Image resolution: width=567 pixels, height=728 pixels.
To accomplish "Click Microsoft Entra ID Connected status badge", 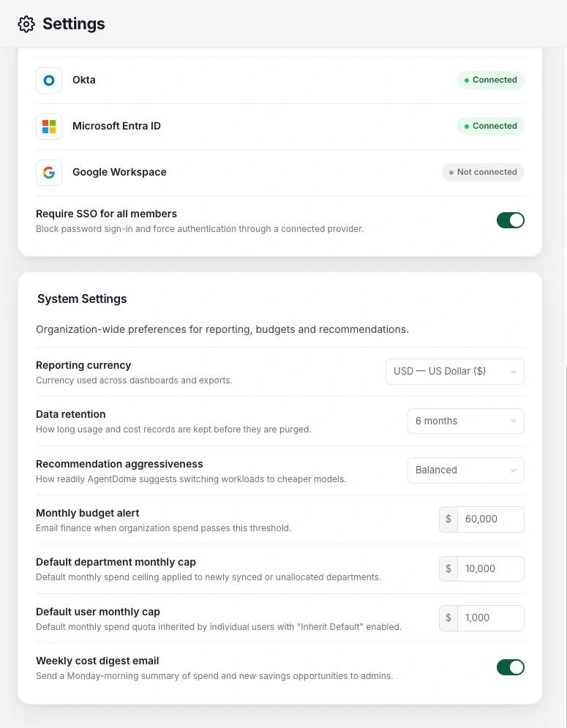I will point(491,126).
